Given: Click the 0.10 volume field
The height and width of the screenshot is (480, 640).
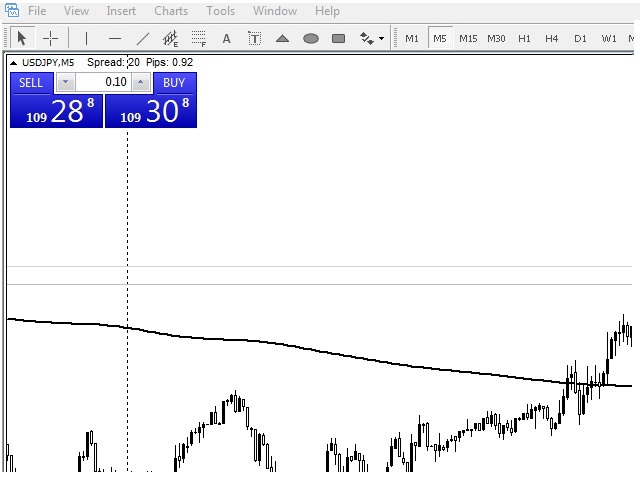Looking at the screenshot, I should pyautogui.click(x=103, y=82).
